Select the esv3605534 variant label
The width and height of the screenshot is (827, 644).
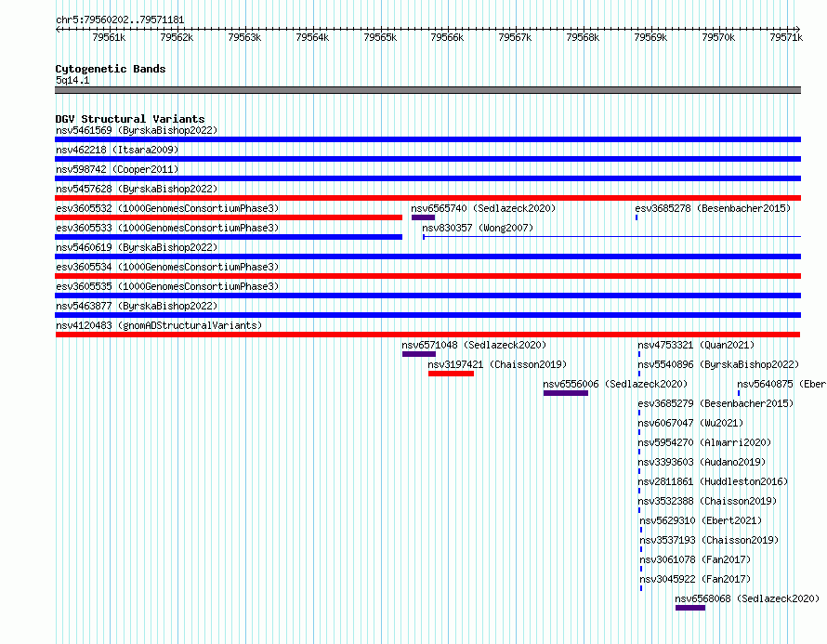167,267
